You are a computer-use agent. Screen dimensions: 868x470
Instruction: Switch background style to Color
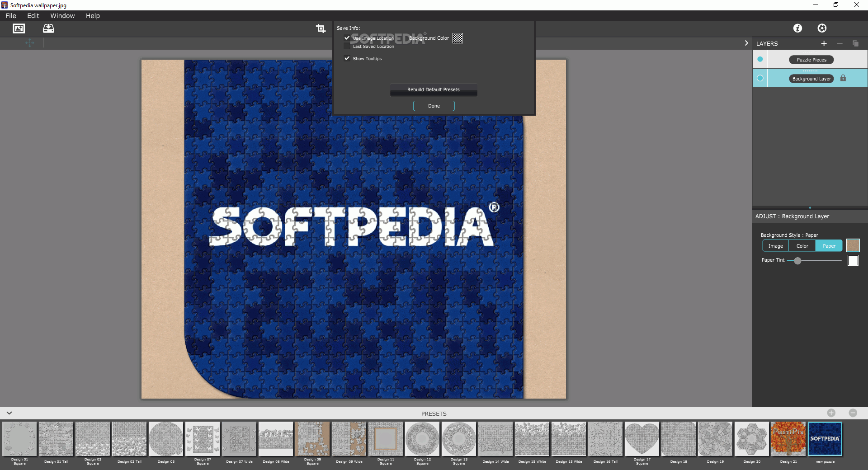(802, 246)
